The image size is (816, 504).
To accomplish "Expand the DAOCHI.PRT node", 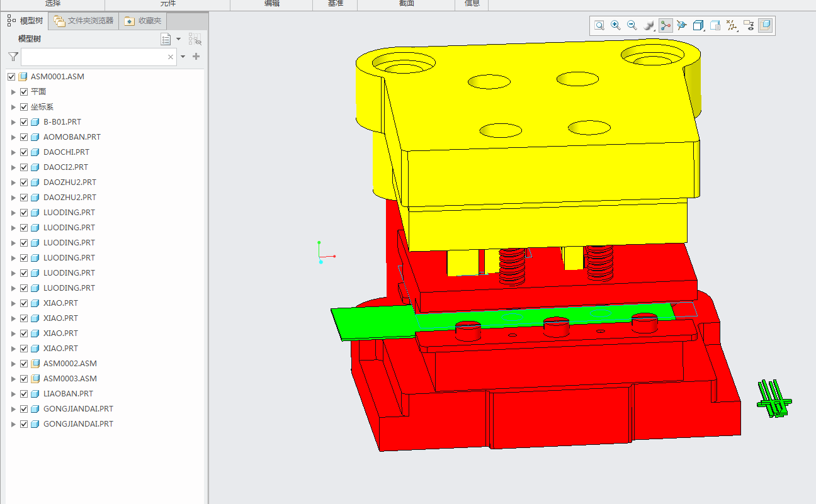I will (x=13, y=152).
